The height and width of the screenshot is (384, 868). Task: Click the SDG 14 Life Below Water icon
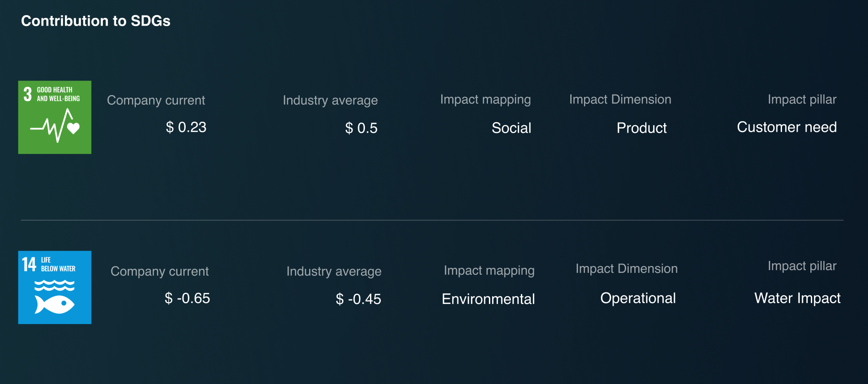55,288
